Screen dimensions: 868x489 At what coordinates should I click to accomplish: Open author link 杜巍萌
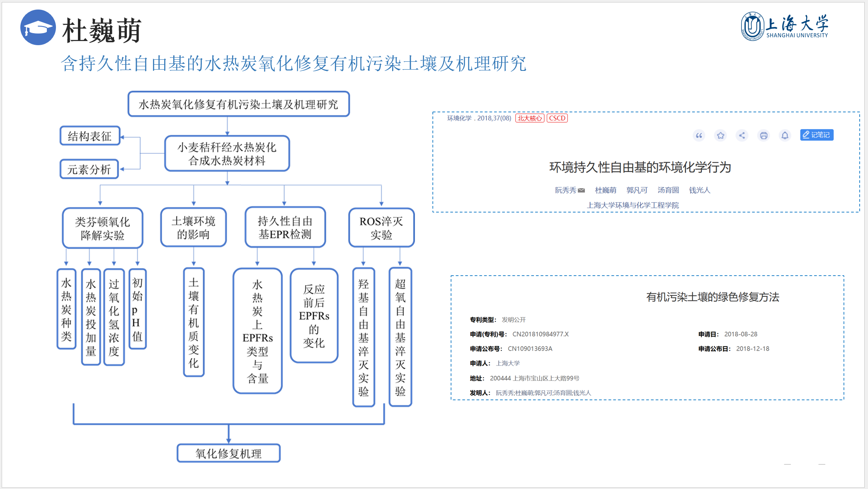(605, 190)
